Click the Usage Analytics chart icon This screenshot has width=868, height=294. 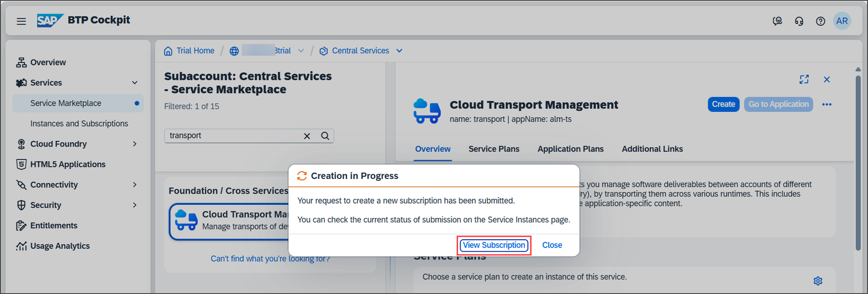coord(21,246)
